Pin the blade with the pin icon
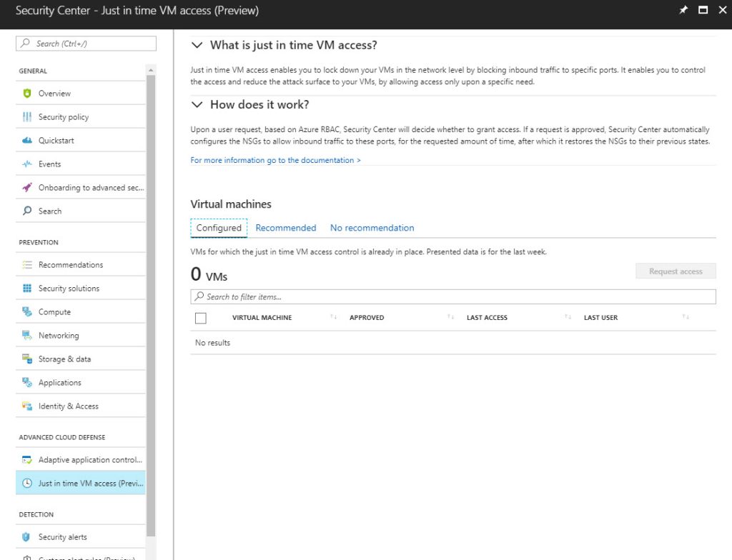 pyautogui.click(x=683, y=11)
